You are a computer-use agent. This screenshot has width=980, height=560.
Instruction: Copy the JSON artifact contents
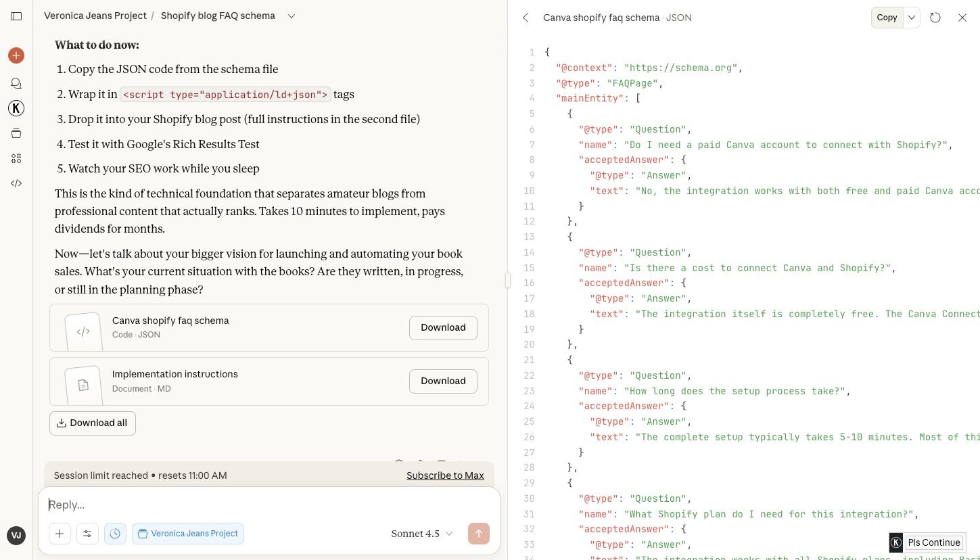click(887, 18)
